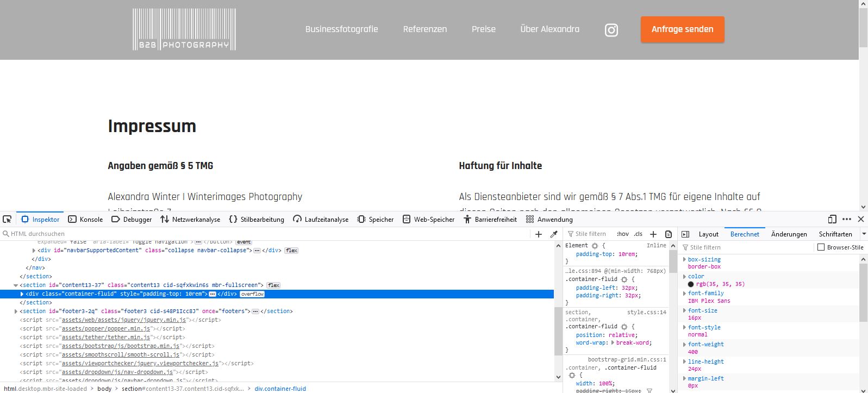Toggle responsive design mode icon
868x393 pixels.
point(832,219)
